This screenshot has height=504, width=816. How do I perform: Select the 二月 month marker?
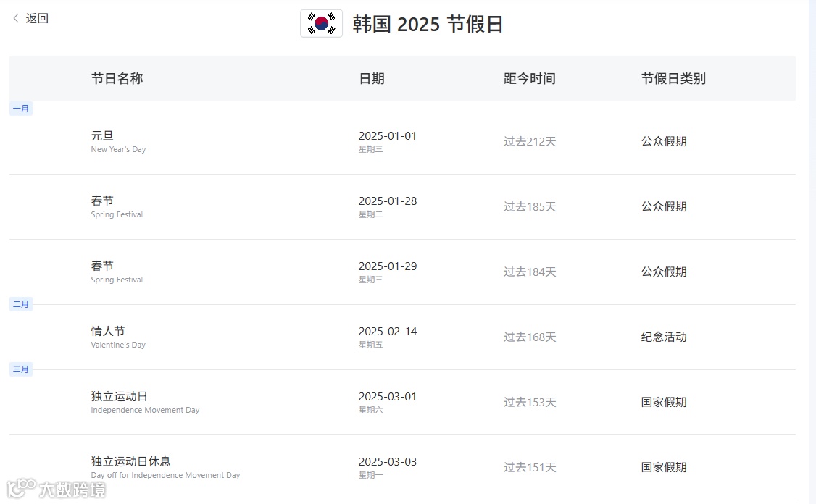tap(21, 304)
